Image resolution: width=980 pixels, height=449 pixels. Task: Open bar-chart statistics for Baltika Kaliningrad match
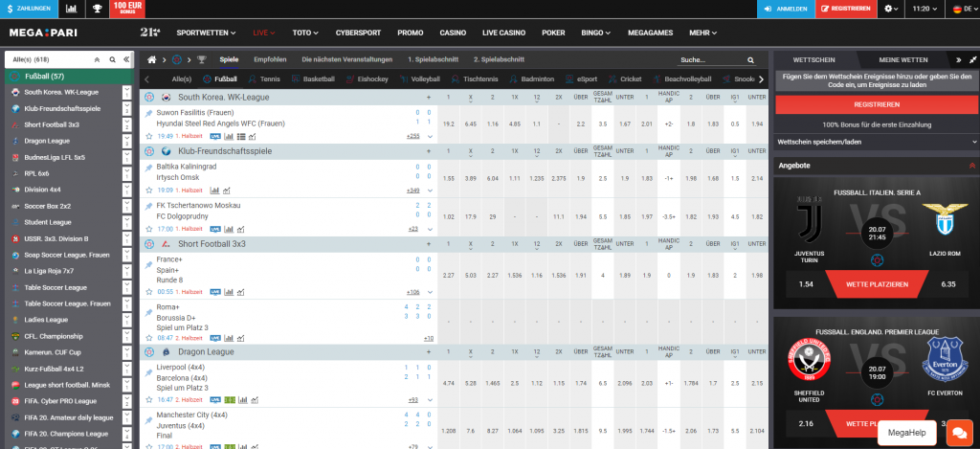[x=214, y=191]
